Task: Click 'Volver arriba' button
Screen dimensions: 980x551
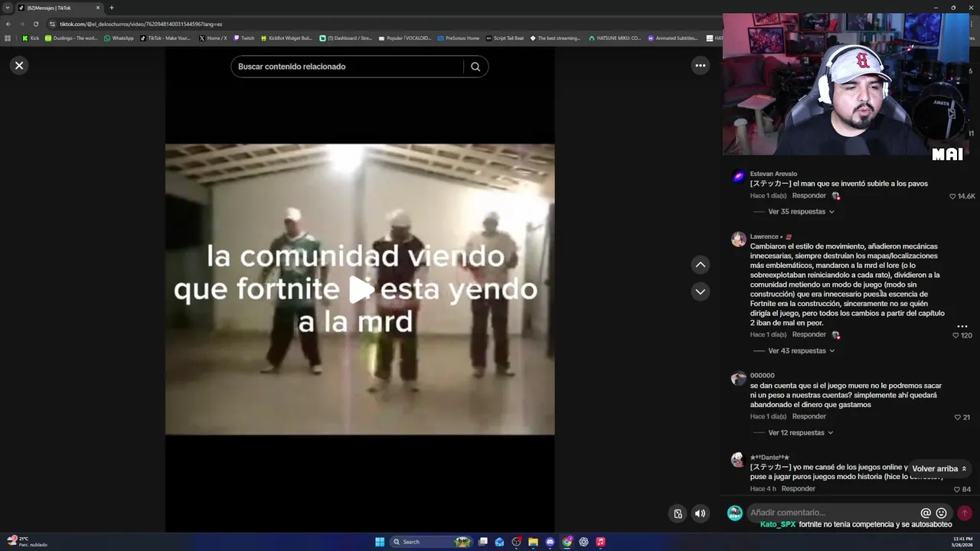Action: [939, 468]
